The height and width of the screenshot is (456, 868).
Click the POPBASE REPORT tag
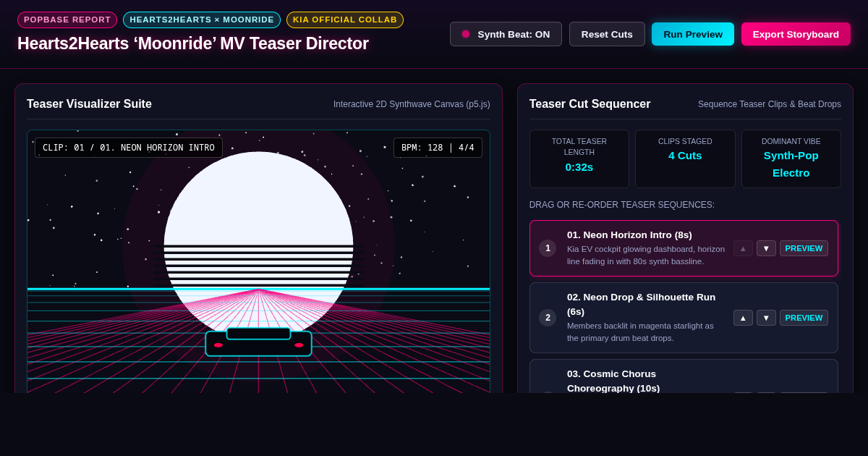coord(67,20)
